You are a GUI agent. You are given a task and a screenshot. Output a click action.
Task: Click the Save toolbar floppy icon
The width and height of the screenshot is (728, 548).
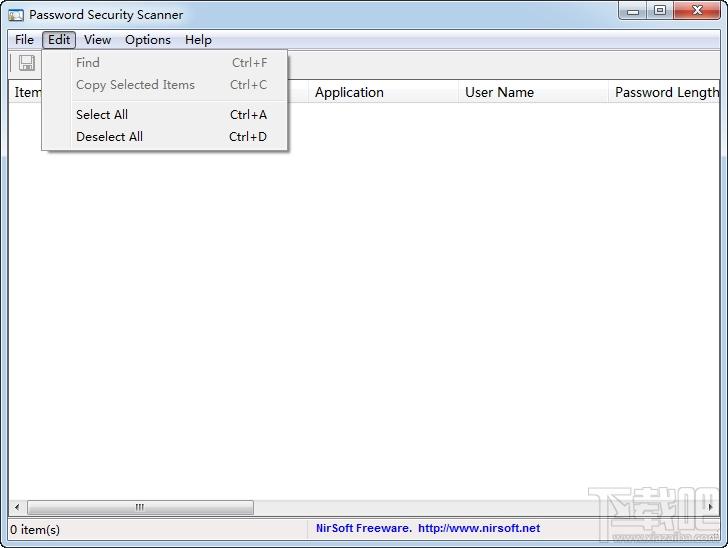click(x=27, y=63)
